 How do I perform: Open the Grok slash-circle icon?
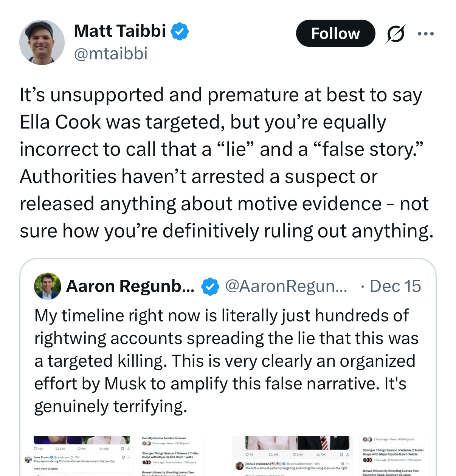(x=396, y=34)
